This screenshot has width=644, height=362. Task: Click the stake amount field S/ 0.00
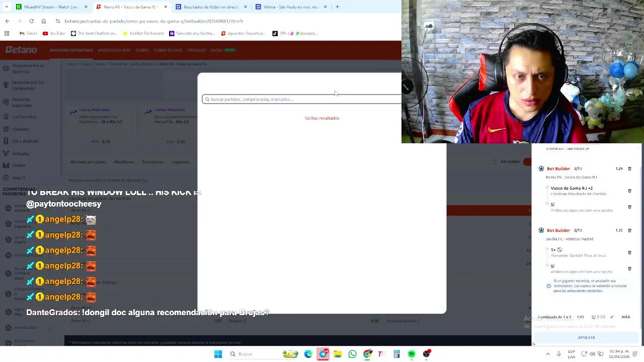pyautogui.click(x=598, y=317)
